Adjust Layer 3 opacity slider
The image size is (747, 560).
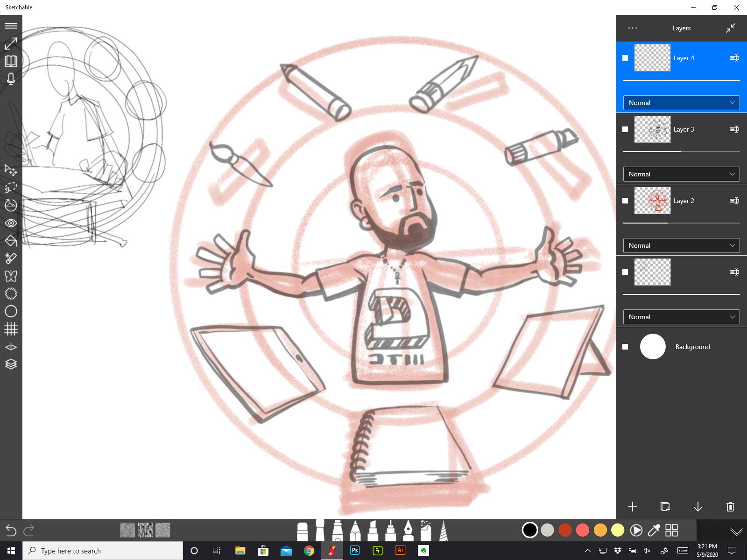[x=682, y=152]
